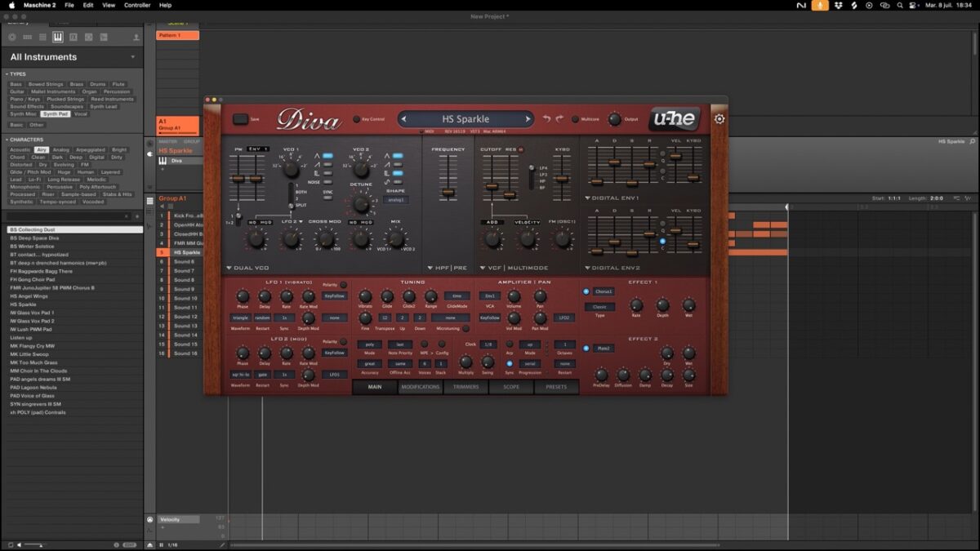This screenshot has width=980, height=551.
Task: Switch to the MODIFICATIONS tab
Action: click(420, 387)
